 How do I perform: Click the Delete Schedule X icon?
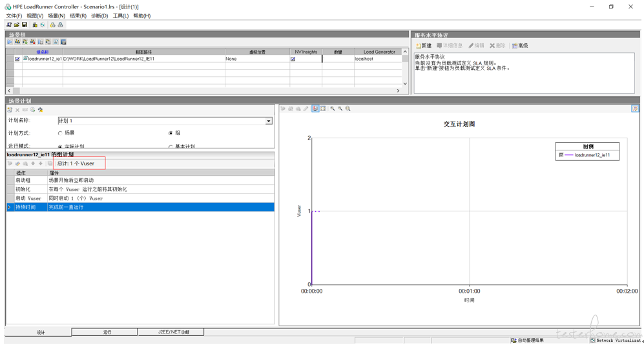click(x=17, y=110)
